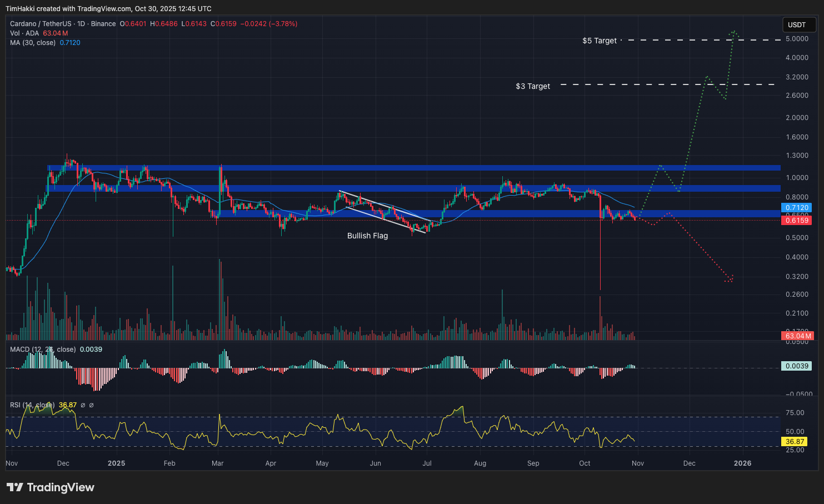Select the Bullish Flag text annotation
This screenshot has height=504, width=824.
coord(367,236)
